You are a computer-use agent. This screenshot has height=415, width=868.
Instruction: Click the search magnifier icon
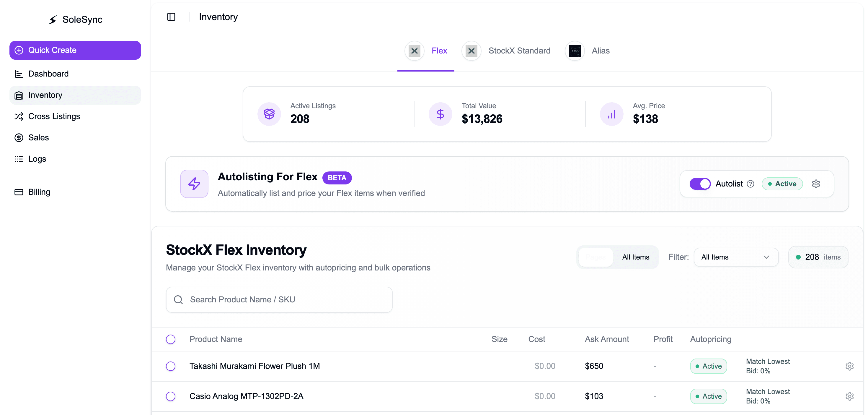point(178,300)
